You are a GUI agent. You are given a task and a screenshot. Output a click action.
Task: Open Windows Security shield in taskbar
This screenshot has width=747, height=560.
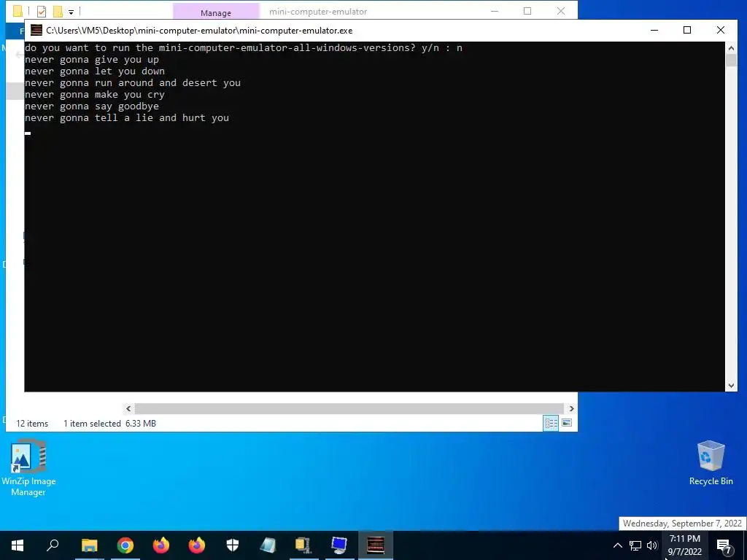pyautogui.click(x=233, y=545)
